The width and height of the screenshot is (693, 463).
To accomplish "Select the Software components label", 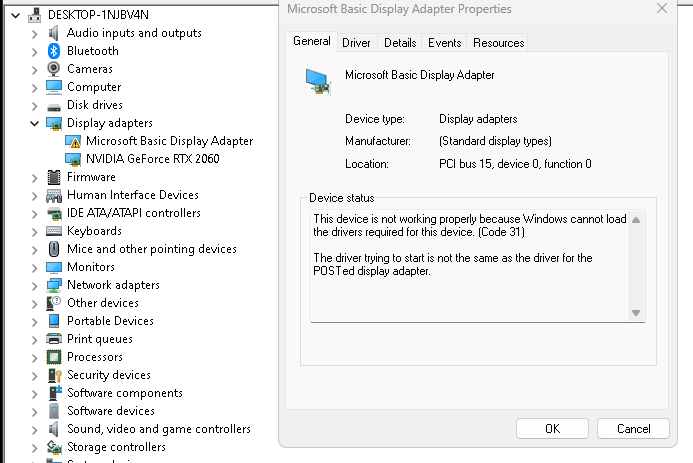I will pos(125,393).
